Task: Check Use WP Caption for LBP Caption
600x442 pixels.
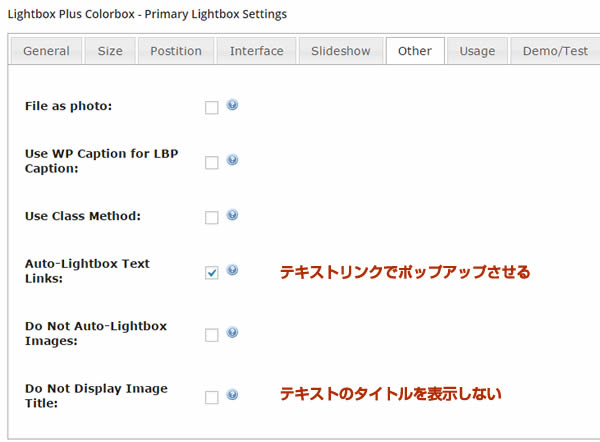Action: pos(211,163)
